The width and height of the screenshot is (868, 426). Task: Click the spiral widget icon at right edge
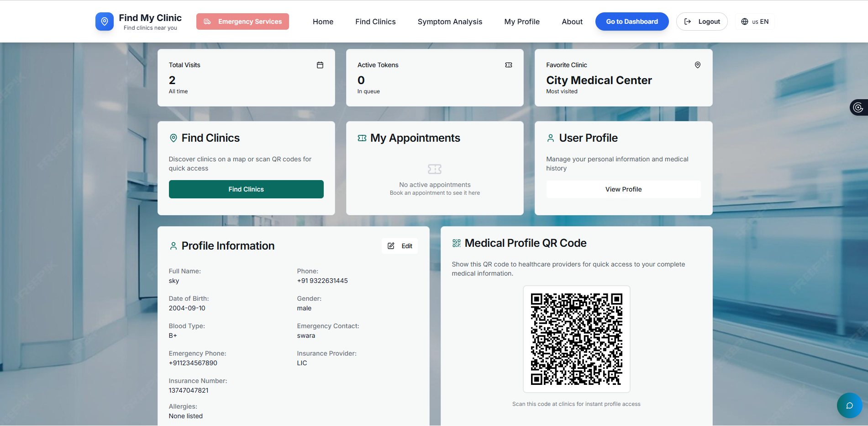click(858, 107)
